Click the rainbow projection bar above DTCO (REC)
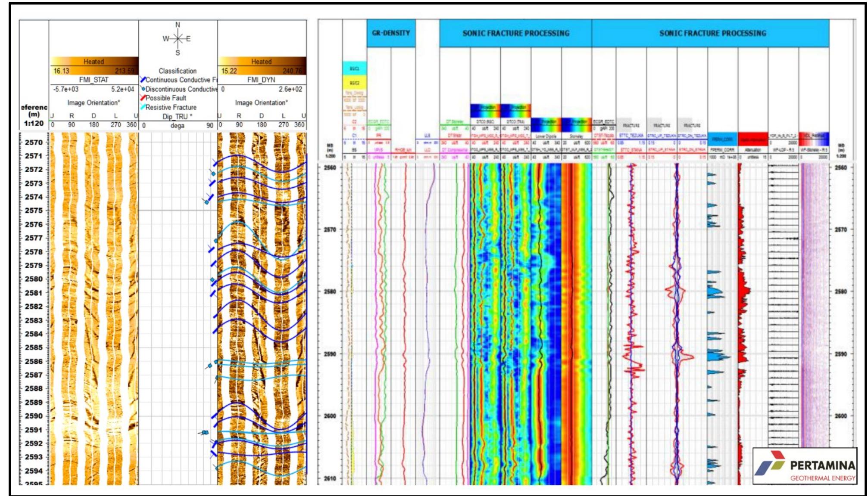 click(x=485, y=110)
